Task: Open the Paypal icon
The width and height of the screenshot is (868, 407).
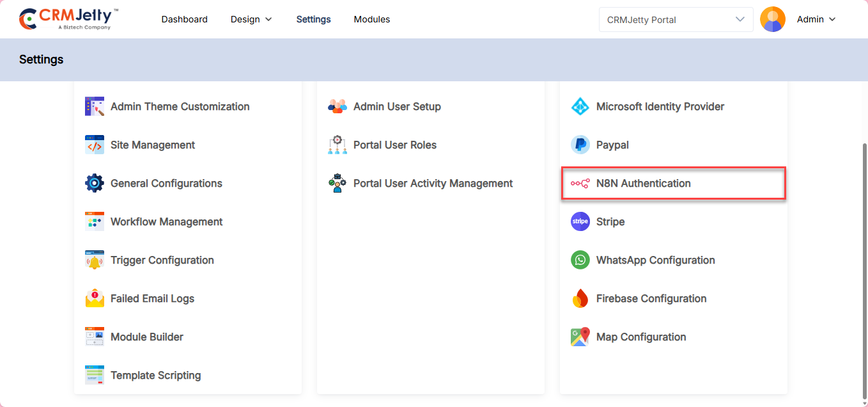Action: click(580, 145)
